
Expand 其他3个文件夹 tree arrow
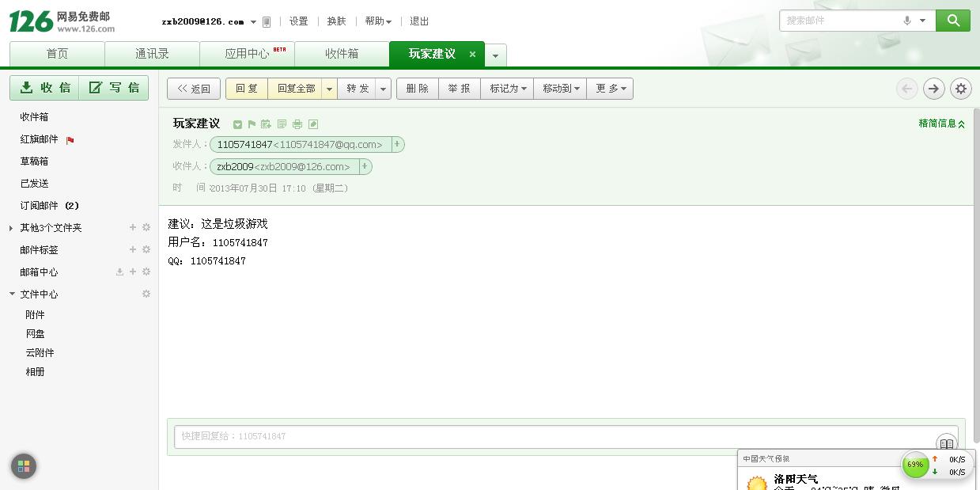[10, 228]
